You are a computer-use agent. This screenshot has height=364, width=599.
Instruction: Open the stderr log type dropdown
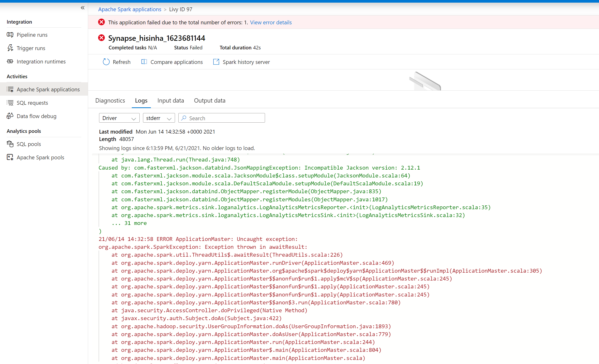[x=159, y=118]
